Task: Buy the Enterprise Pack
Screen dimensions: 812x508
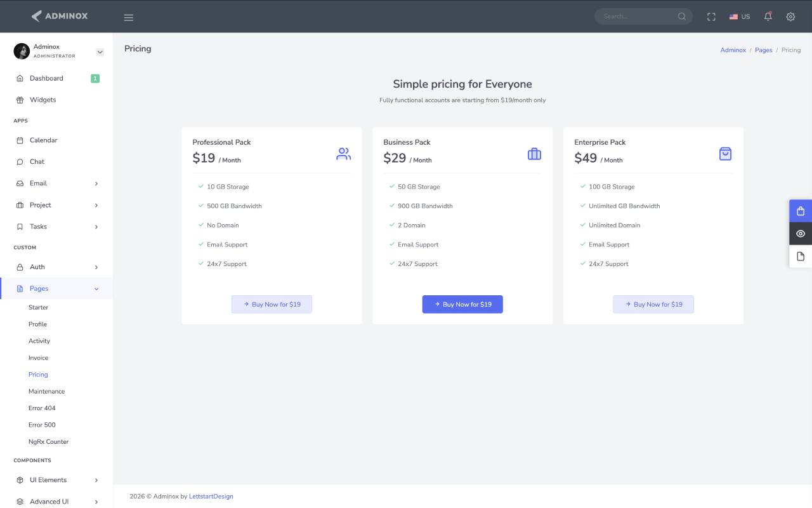Action: (653, 304)
